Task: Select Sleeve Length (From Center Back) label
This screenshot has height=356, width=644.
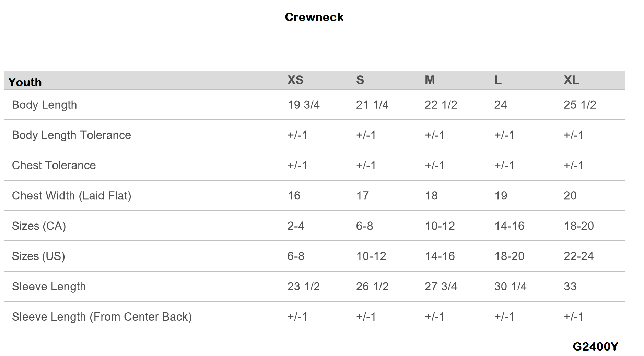Action: point(102,317)
